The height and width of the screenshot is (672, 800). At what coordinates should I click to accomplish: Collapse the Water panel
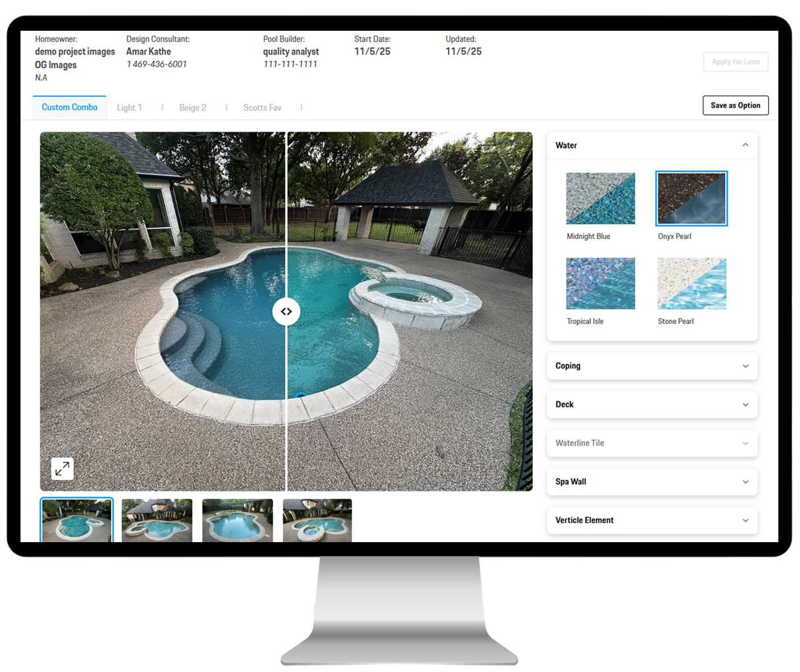745,145
